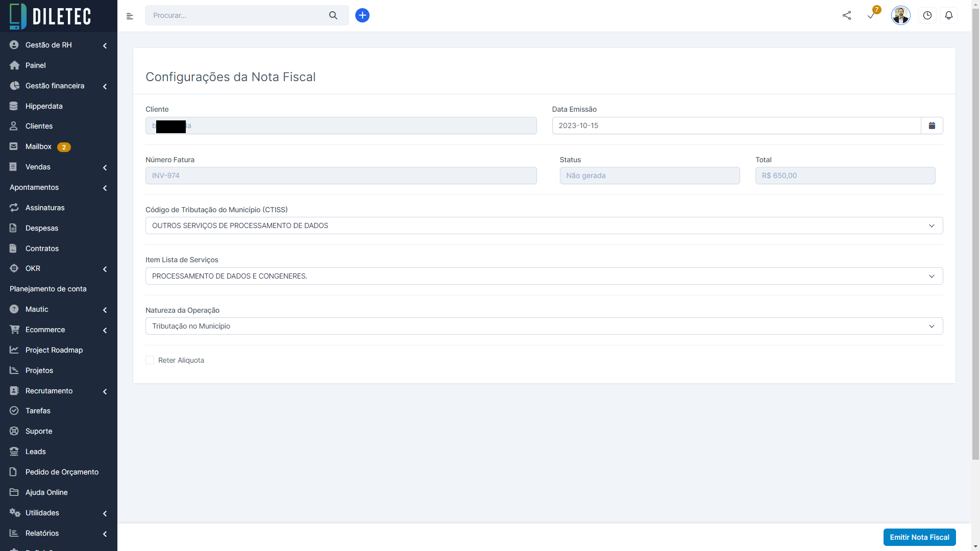980x551 pixels.
Task: Click the blue plus quick-add icon
Action: (x=362, y=15)
